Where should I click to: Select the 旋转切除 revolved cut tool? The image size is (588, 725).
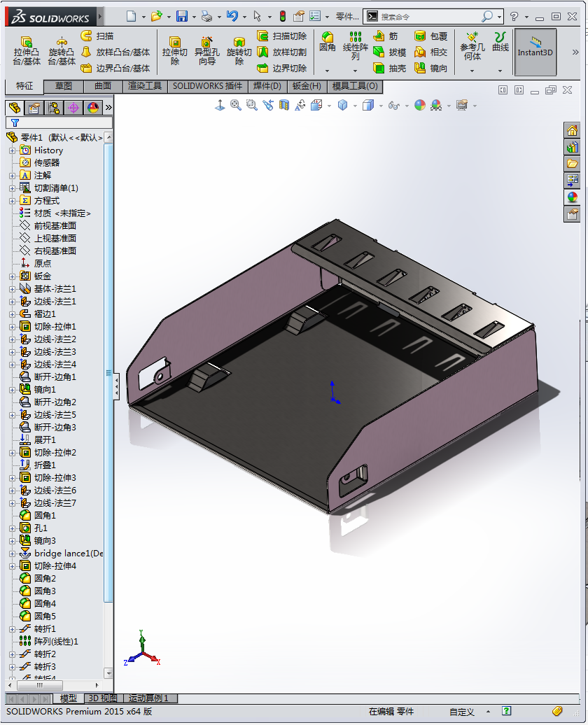tap(239, 51)
